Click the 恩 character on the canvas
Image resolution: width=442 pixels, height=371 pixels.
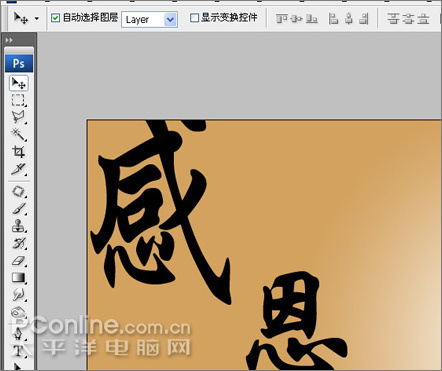tap(297, 320)
